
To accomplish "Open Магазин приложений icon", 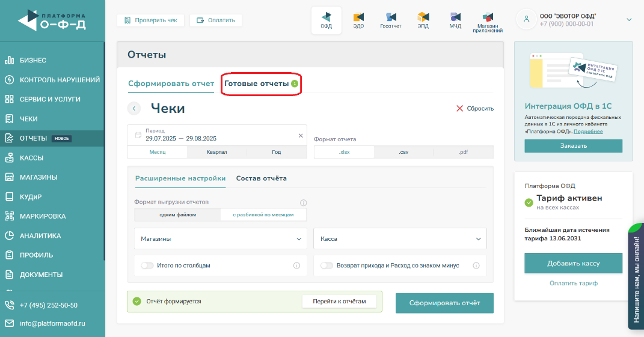I will [x=488, y=21].
